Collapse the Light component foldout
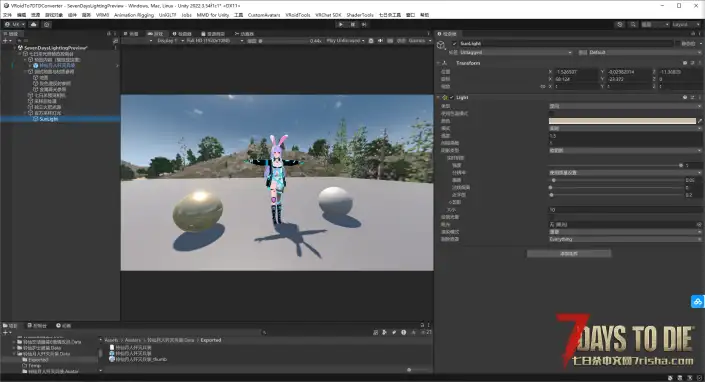The width and height of the screenshot is (705, 382). (x=438, y=98)
